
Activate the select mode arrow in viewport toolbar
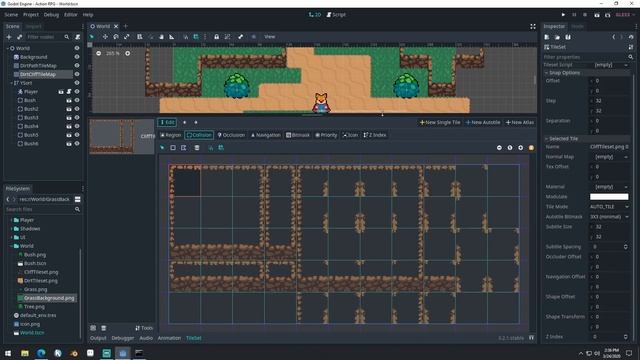click(x=92, y=37)
